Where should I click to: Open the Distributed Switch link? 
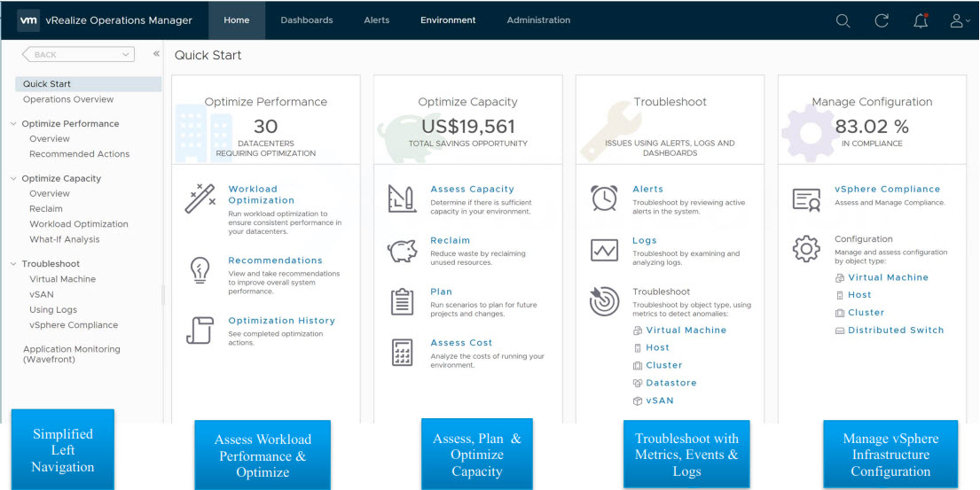click(896, 331)
